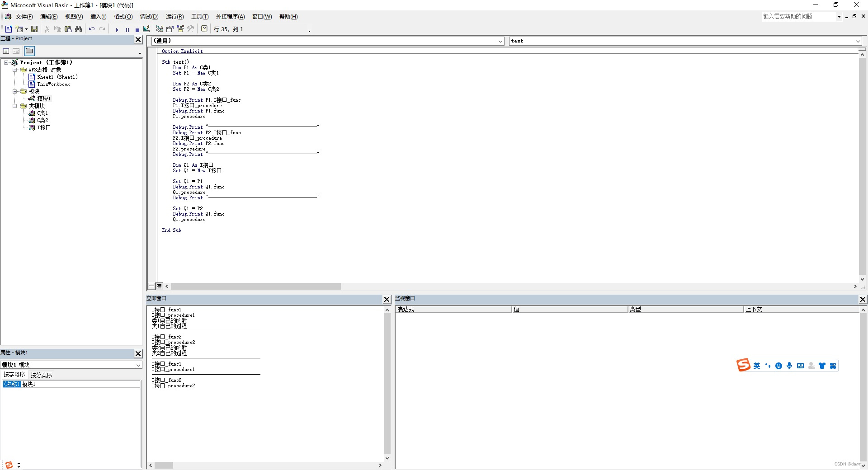Click the procedure view icon below the code

(151, 286)
